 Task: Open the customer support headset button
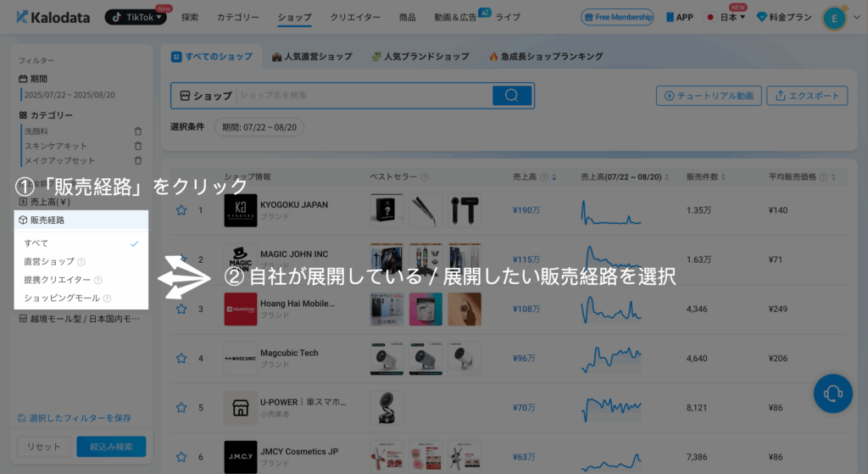[x=832, y=393]
